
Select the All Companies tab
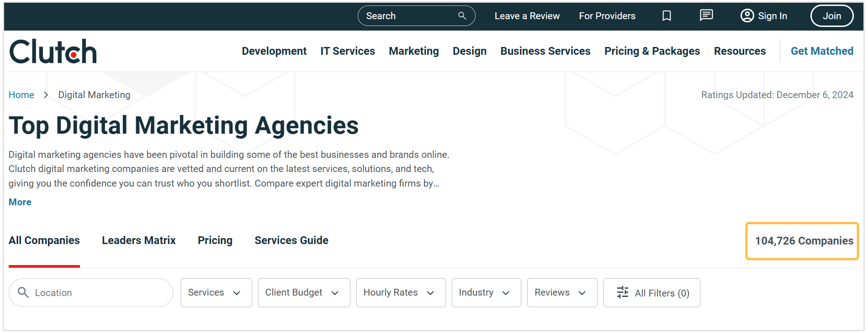pos(44,240)
